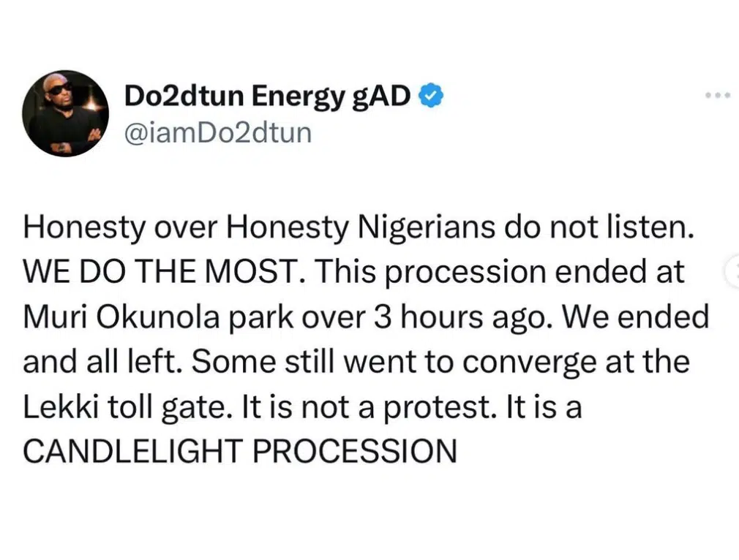Click the @iamDo2dtun handle
The height and width of the screenshot is (560, 739).
click(219, 132)
